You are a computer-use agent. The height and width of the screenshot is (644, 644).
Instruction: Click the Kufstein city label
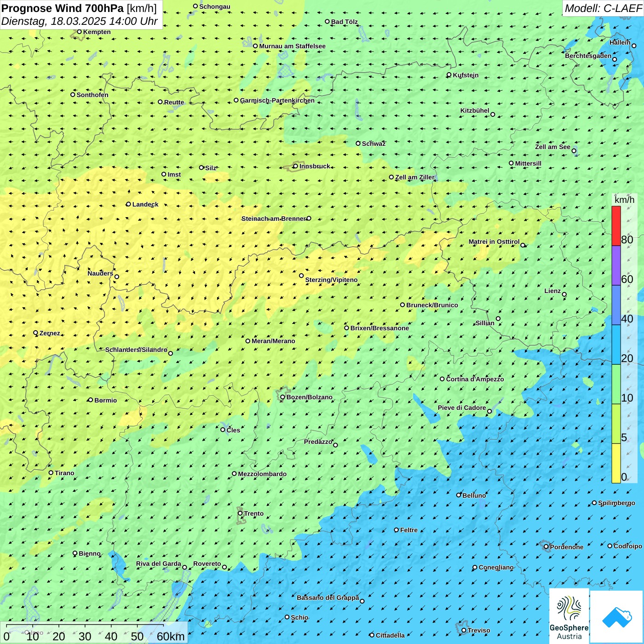pyautogui.click(x=466, y=75)
